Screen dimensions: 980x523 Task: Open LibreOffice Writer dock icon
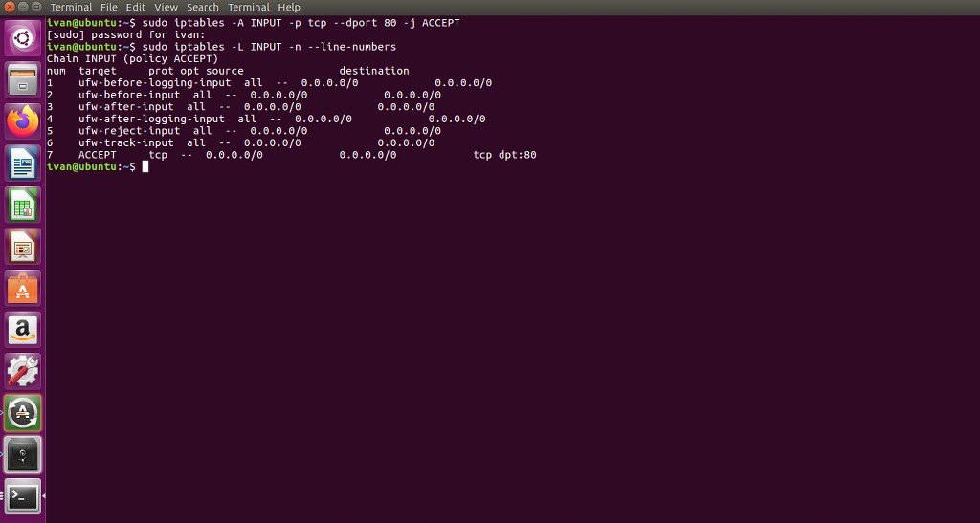[x=23, y=163]
